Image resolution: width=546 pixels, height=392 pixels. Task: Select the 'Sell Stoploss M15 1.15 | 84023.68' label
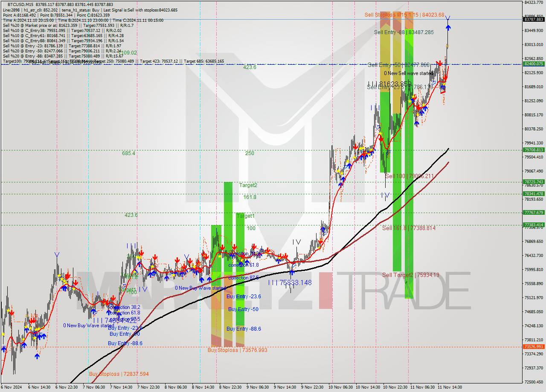pyautogui.click(x=404, y=15)
